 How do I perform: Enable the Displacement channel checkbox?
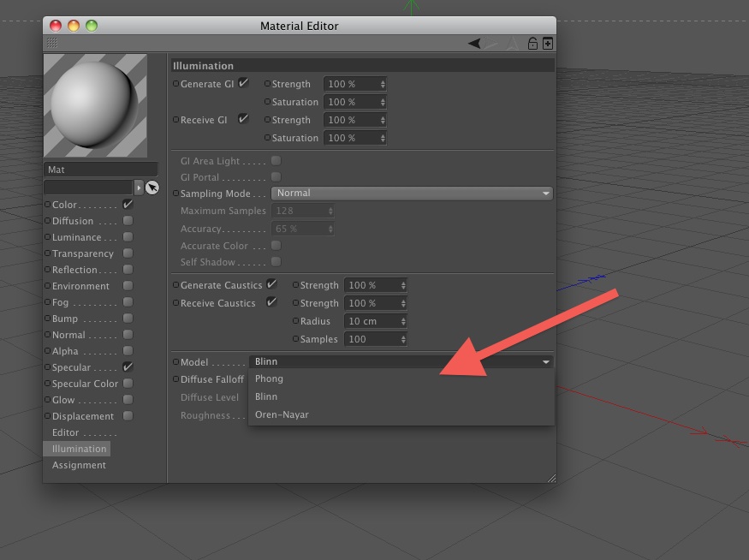click(x=128, y=415)
